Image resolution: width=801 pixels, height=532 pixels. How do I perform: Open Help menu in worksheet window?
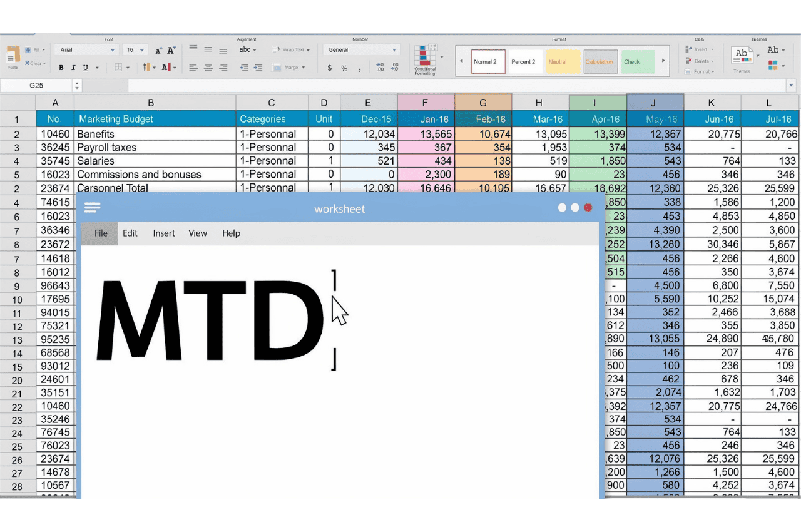231,233
